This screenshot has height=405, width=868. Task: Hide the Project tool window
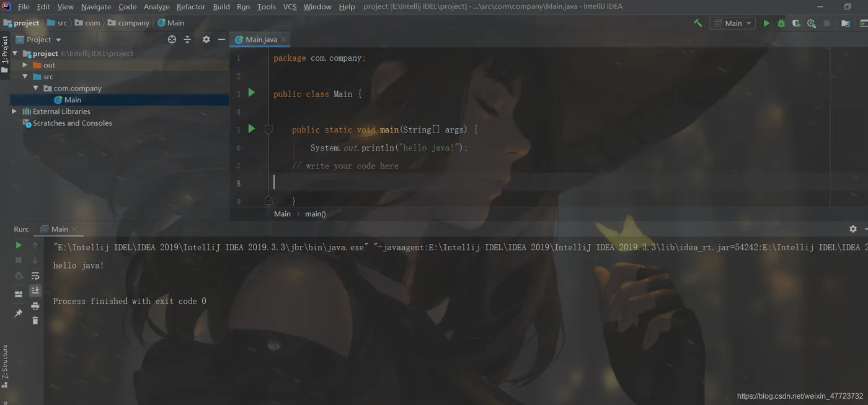coord(221,39)
